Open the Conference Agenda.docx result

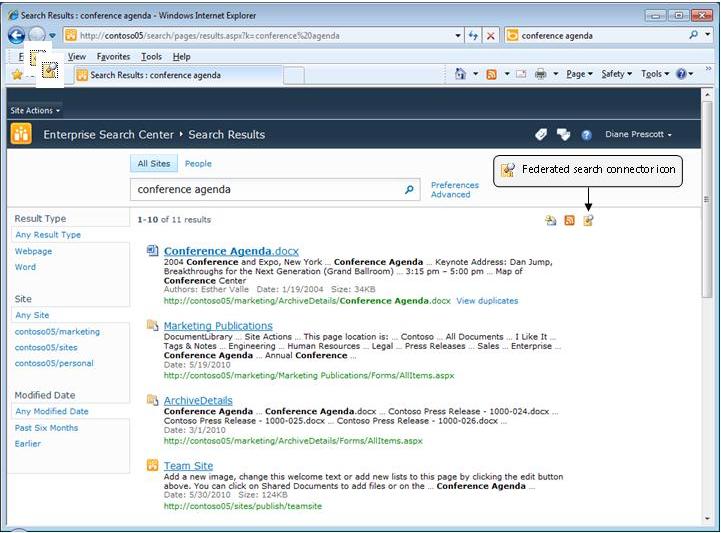pos(231,251)
